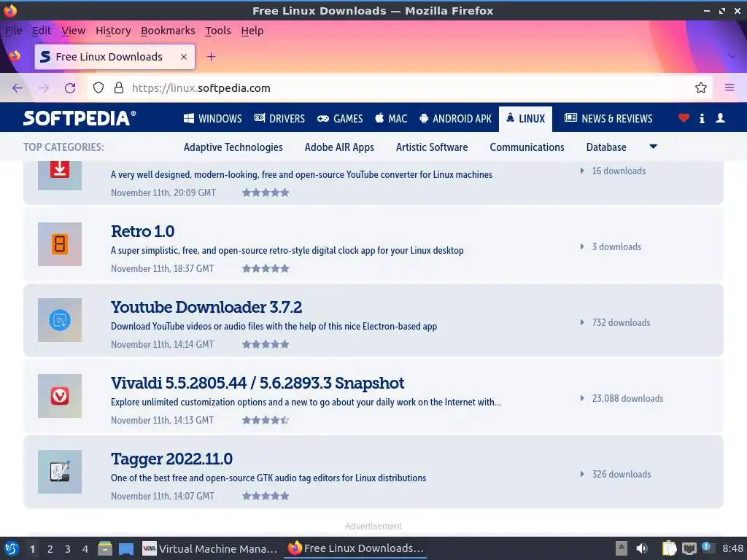Open Tagger 2022.11.0 title link
This screenshot has height=560, width=747.
[x=171, y=459]
